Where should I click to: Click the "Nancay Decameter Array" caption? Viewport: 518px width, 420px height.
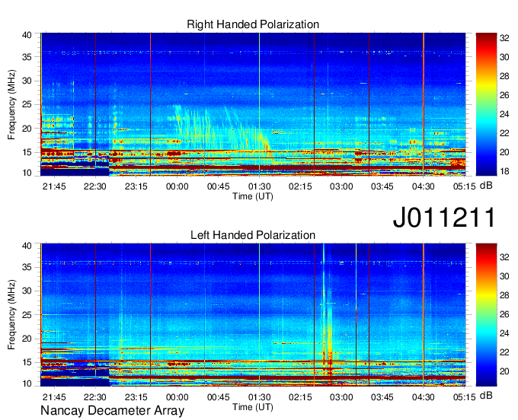[x=112, y=411]
